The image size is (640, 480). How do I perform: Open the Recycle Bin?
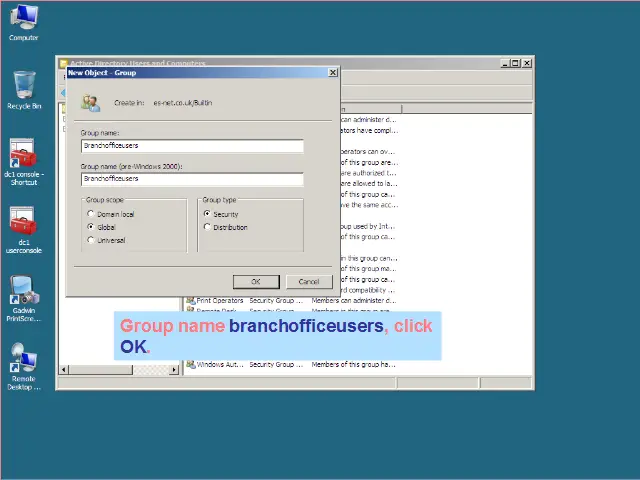pyautogui.click(x=24, y=86)
